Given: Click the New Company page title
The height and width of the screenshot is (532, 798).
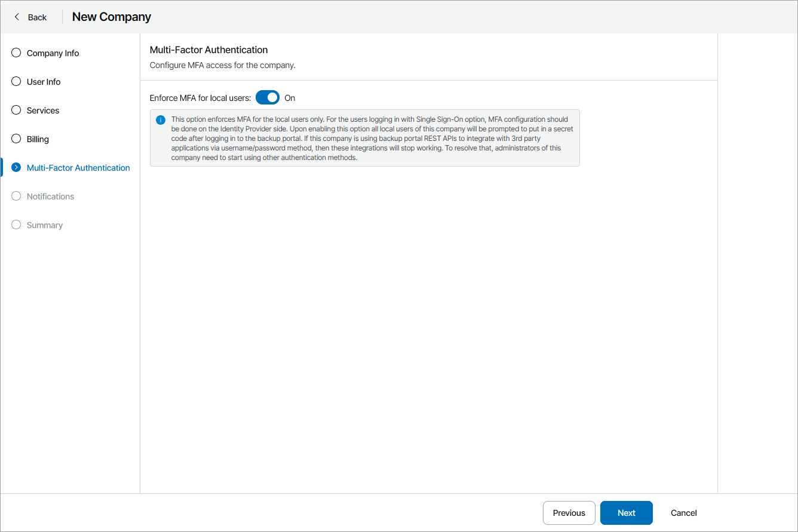Looking at the screenshot, I should tap(111, 17).
